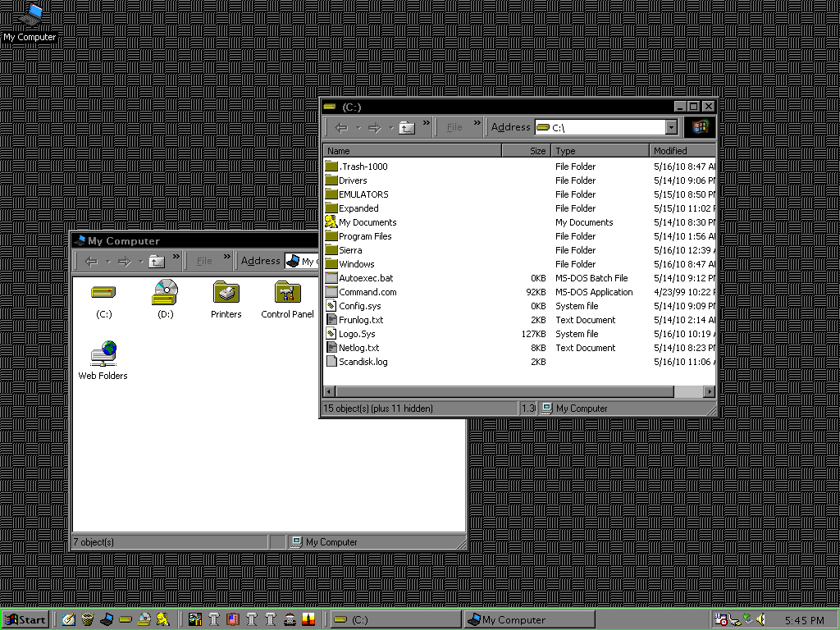
Task: Click the Back arrow in My Computer window
Action: [x=91, y=262]
